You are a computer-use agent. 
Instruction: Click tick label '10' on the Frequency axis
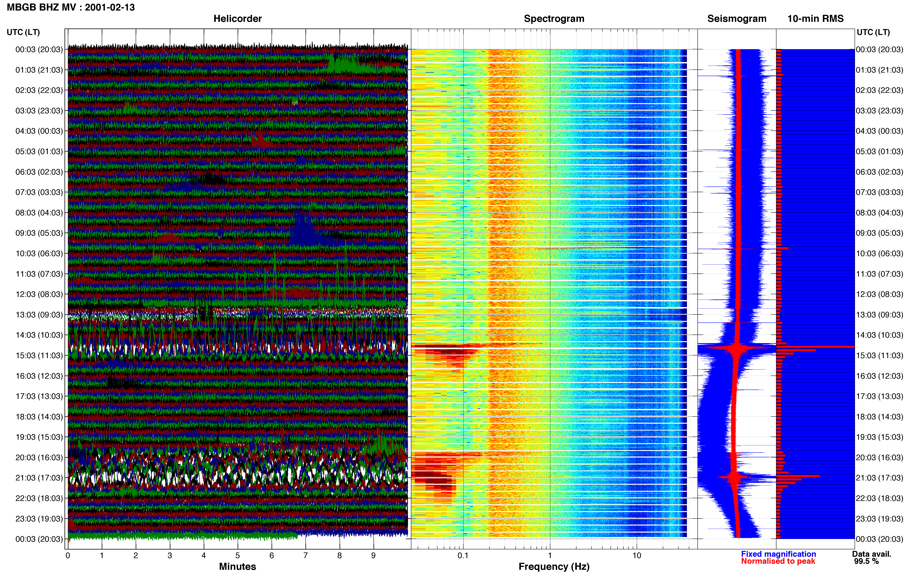pyautogui.click(x=637, y=555)
